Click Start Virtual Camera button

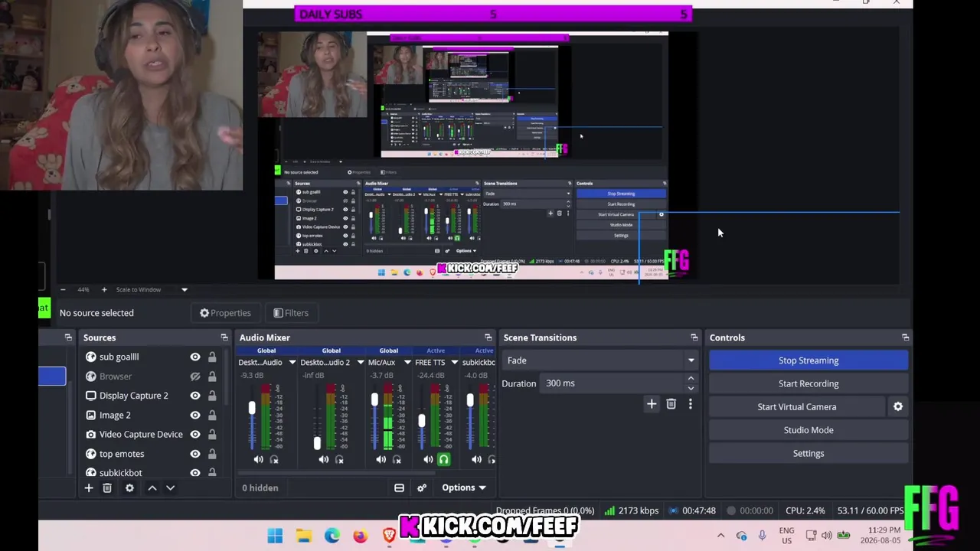click(797, 407)
